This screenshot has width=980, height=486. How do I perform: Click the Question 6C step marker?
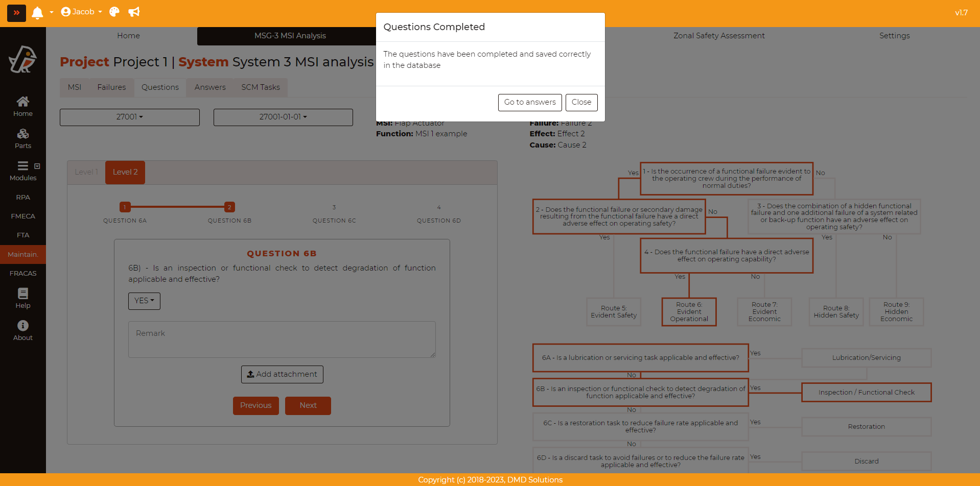point(334,207)
